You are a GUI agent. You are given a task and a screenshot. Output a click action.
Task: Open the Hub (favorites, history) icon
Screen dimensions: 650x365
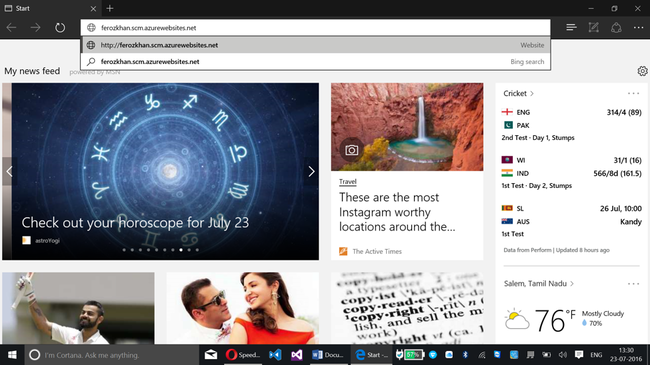click(571, 27)
